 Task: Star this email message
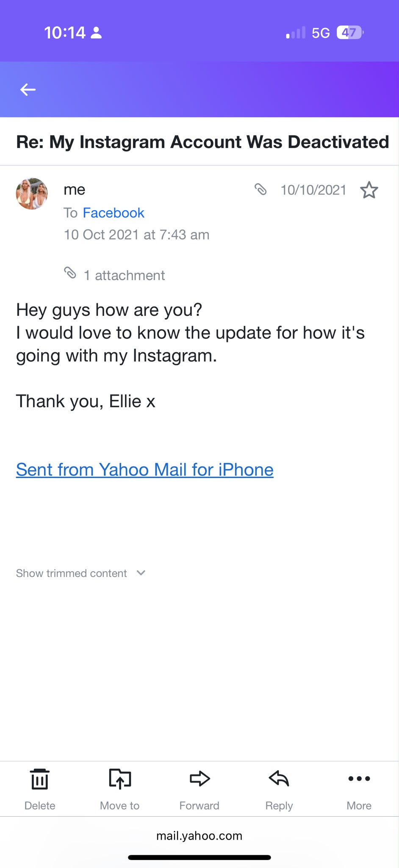(369, 190)
